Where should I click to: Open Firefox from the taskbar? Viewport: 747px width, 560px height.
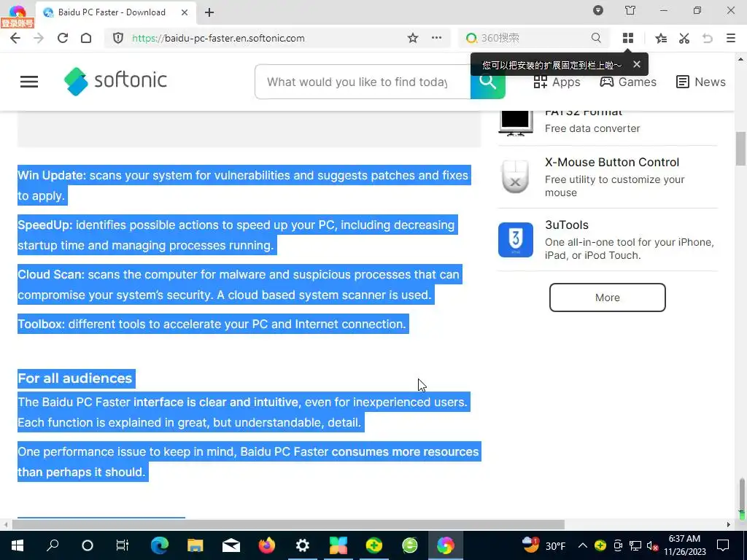pos(267,545)
